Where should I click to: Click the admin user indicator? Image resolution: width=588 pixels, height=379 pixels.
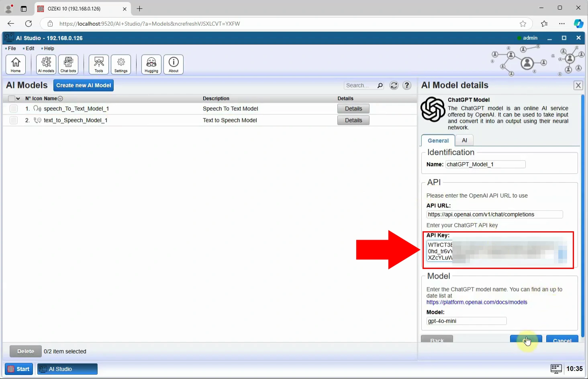pyautogui.click(x=527, y=38)
